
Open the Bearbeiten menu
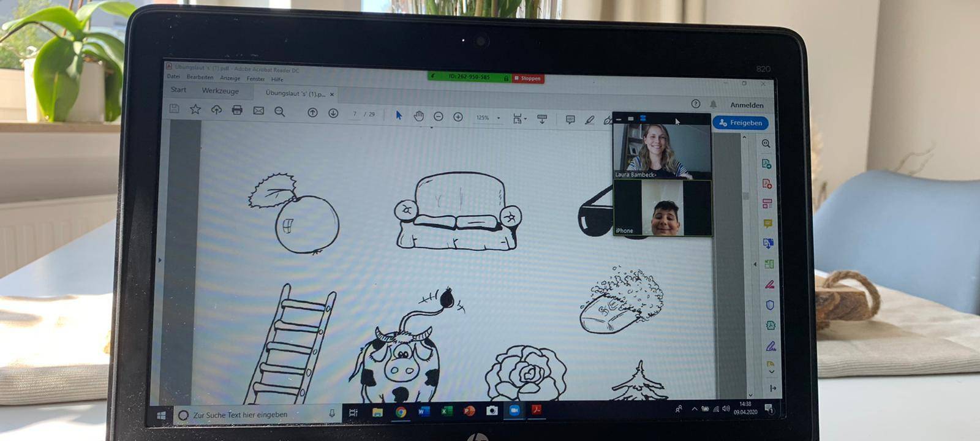(x=200, y=77)
